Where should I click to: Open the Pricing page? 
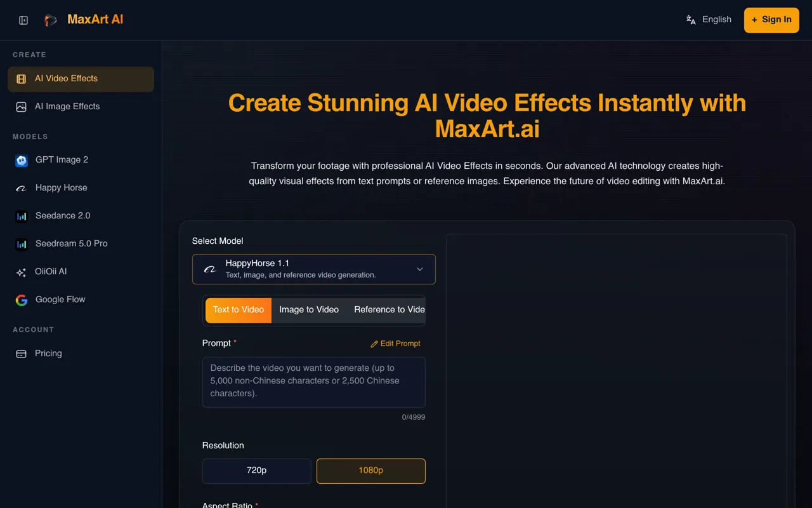(81, 354)
